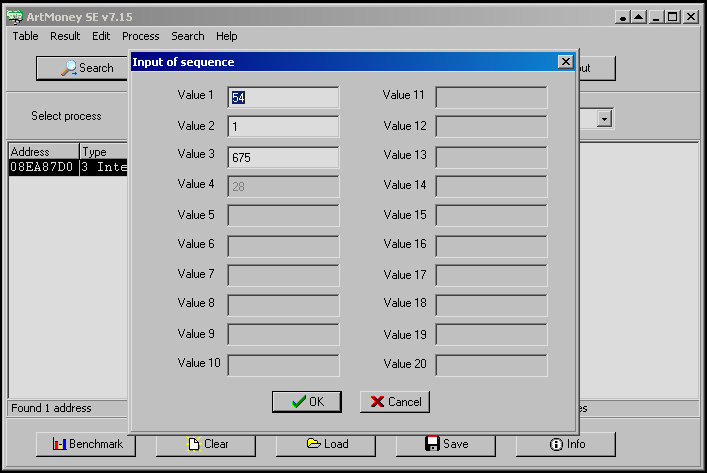Click the Value 6 input field
Viewport: 707px width, 473px height.
(283, 246)
